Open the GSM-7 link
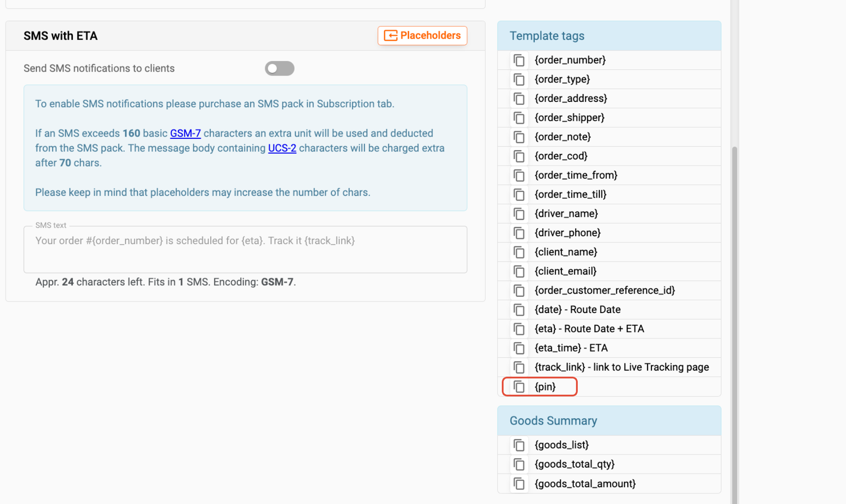This screenshot has height=504, width=846. (x=185, y=133)
